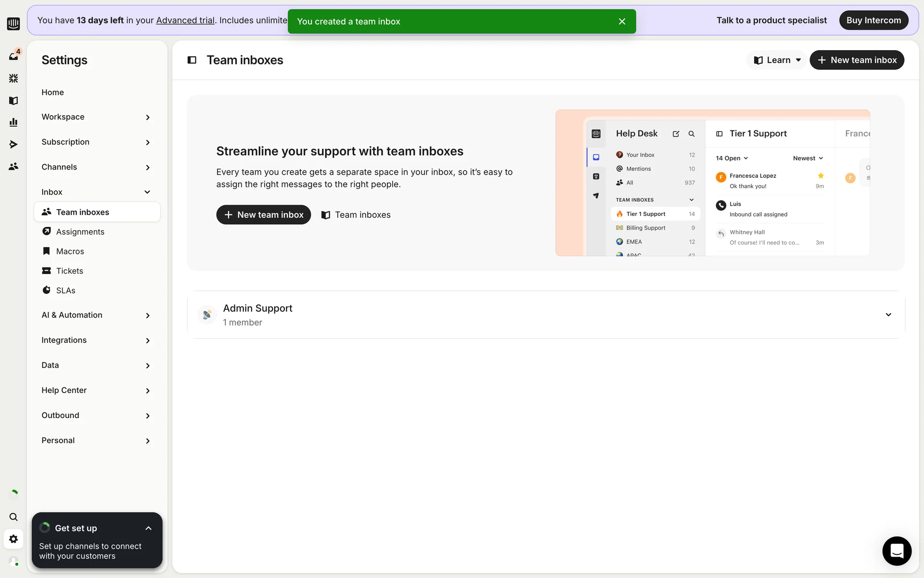Dismiss the team inbox created notification
This screenshot has height=578, width=924.
(622, 22)
